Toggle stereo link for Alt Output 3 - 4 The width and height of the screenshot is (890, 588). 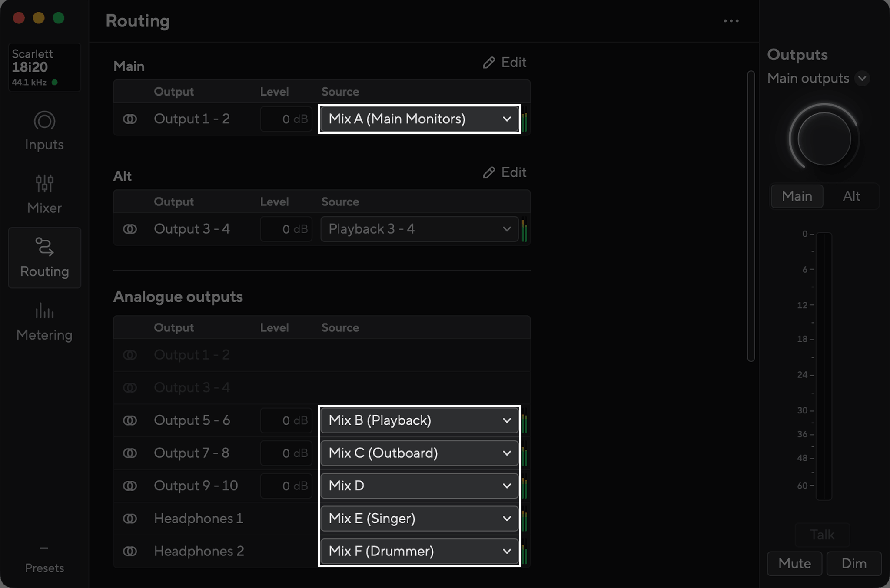[130, 229]
